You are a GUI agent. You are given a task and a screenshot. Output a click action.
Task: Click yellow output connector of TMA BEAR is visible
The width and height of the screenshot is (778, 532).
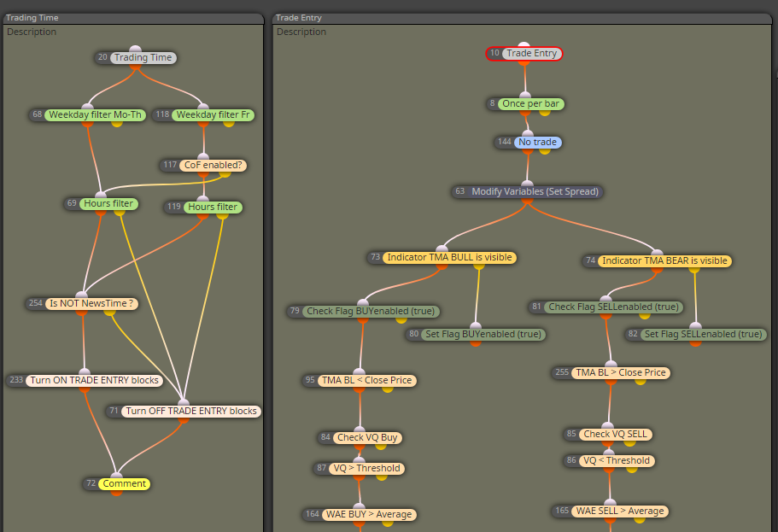694,270
